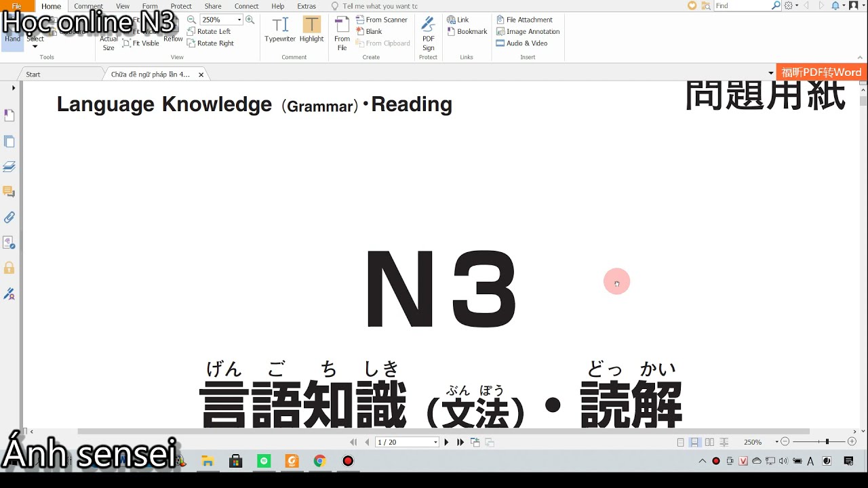Insert Audio & Video
This screenshot has height=488, width=868.
[x=521, y=43]
